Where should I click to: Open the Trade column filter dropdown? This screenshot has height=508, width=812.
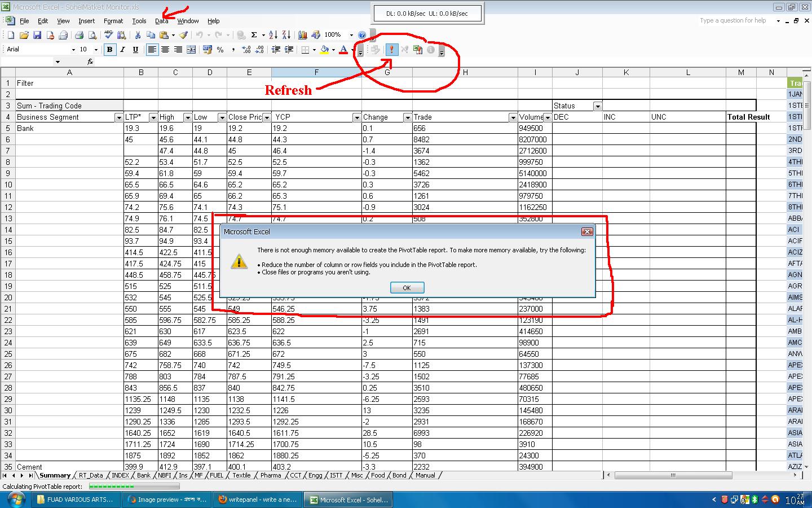pos(513,117)
